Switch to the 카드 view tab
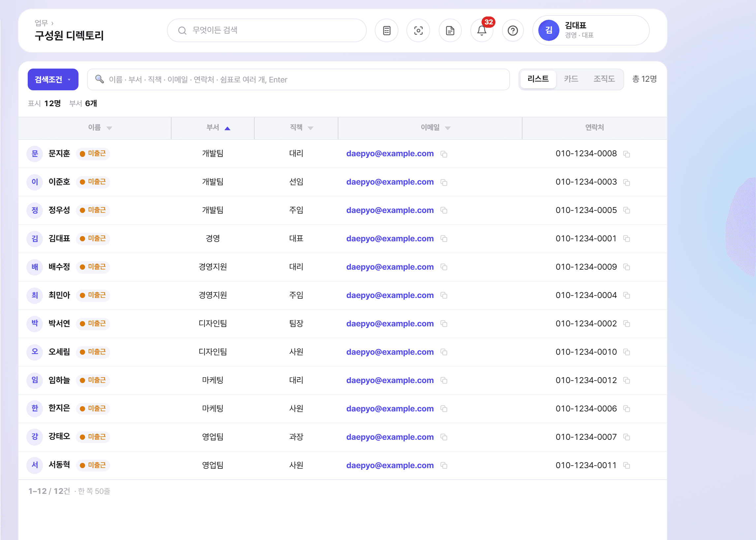This screenshot has height=540, width=756. click(x=571, y=79)
